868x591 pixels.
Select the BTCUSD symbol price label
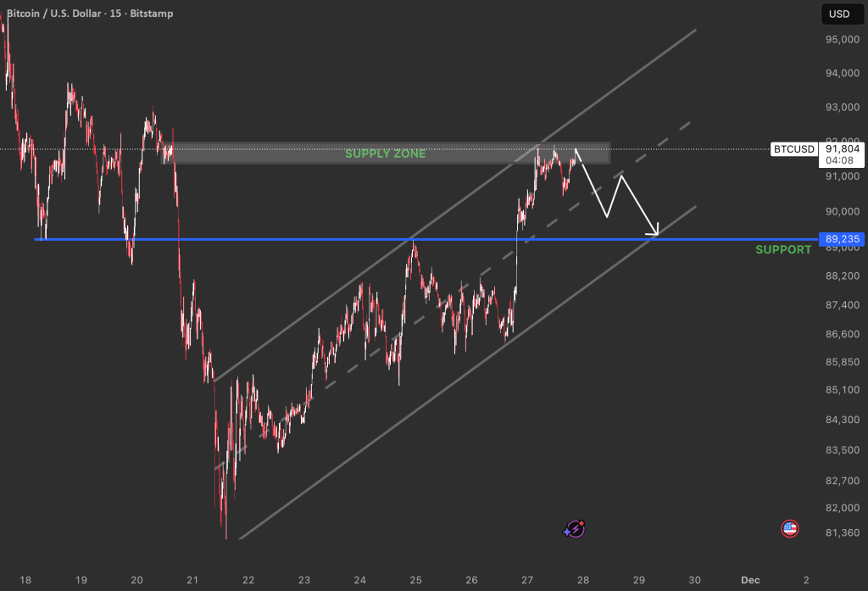coord(794,149)
